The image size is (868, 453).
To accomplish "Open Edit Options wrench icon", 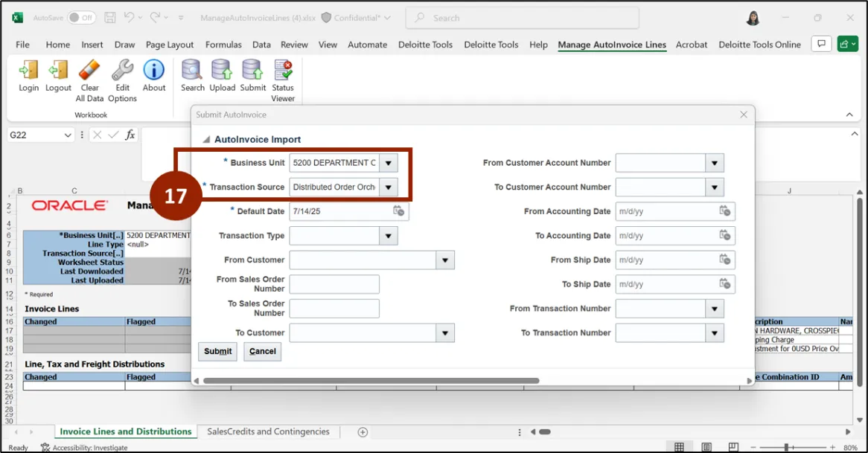I will coord(122,71).
